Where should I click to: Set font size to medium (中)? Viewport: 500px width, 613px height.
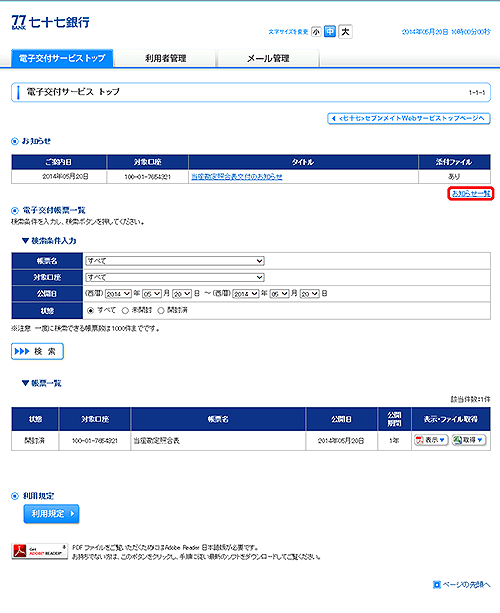click(330, 31)
